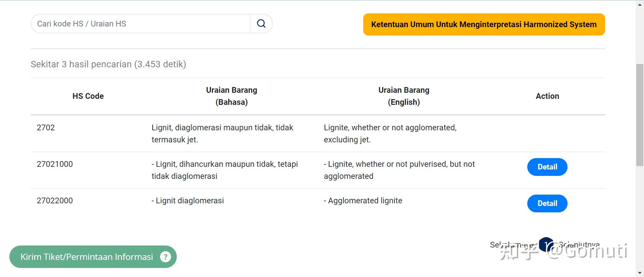Image resolution: width=644 pixels, height=277 pixels.
Task: Go to Selanjutnya page
Action: (579, 245)
